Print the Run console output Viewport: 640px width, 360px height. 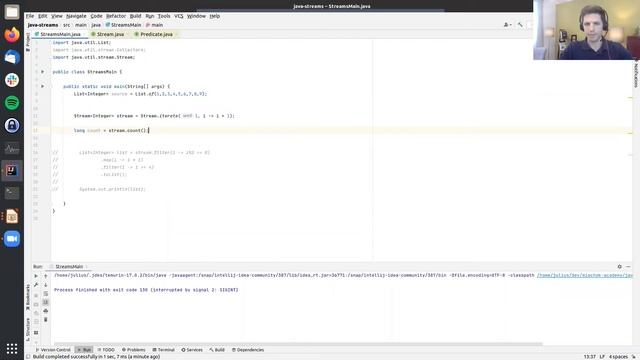pyautogui.click(x=46, y=311)
